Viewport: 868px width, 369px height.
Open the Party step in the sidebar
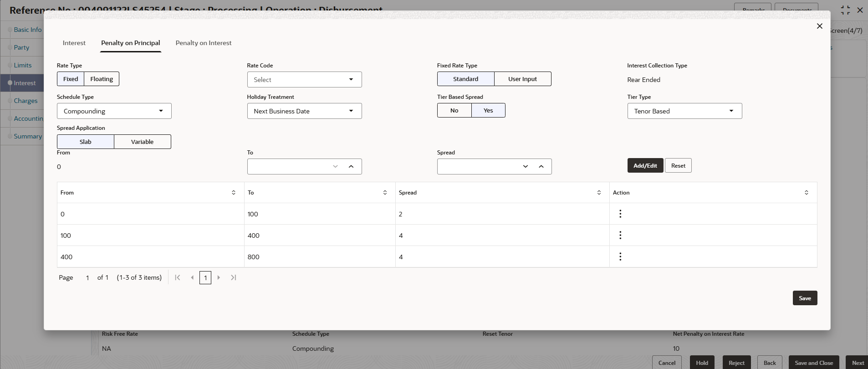coord(21,47)
